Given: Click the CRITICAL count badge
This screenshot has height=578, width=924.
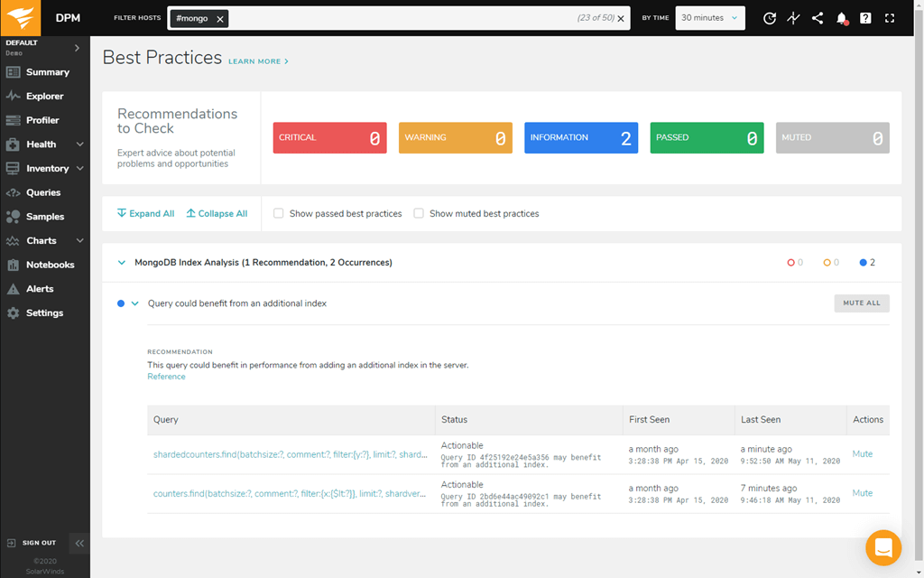Looking at the screenshot, I should (x=329, y=137).
